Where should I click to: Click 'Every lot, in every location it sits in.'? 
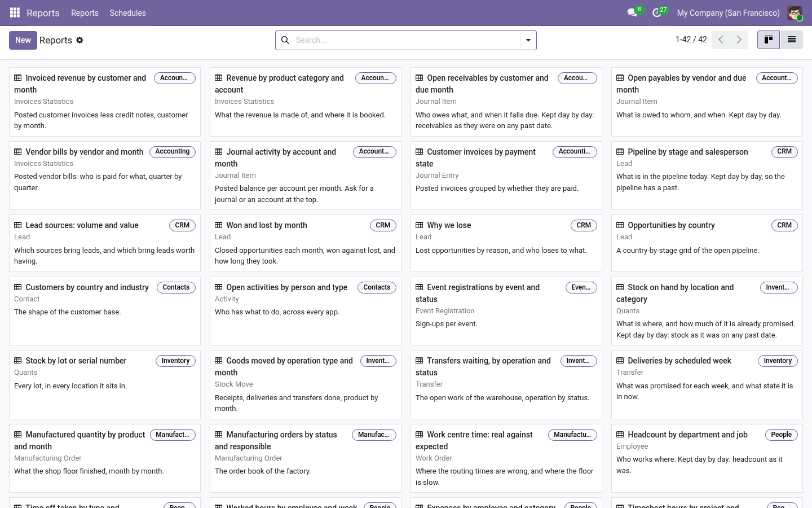pyautogui.click(x=70, y=386)
